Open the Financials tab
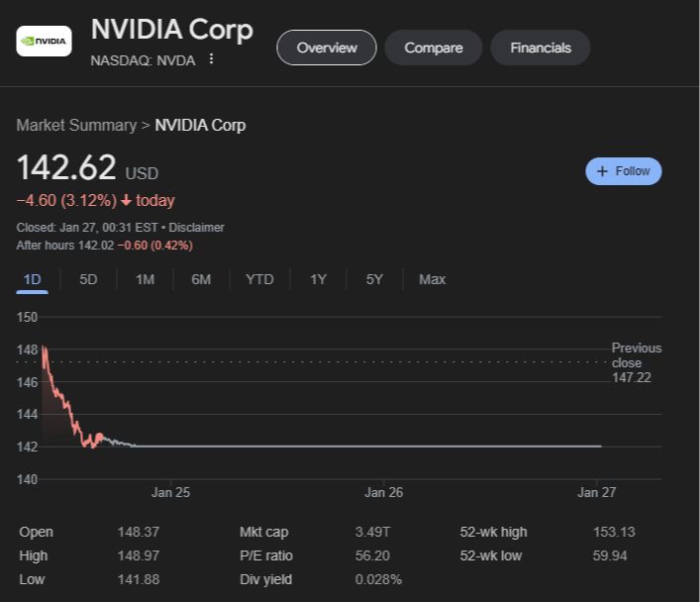 click(540, 48)
